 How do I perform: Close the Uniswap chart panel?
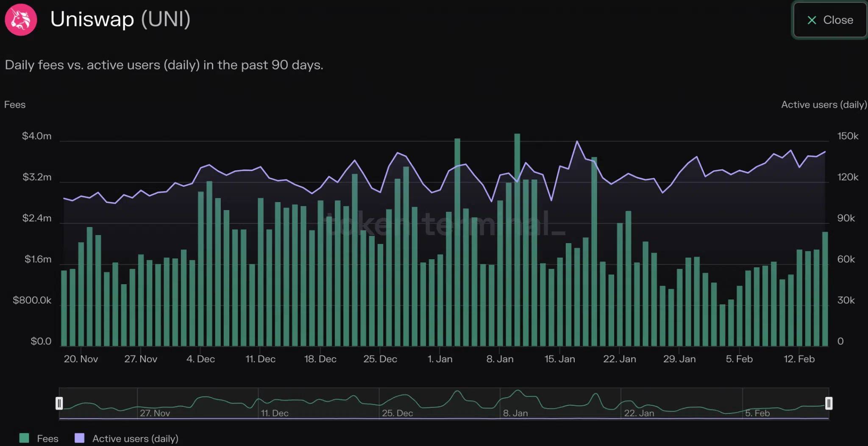(830, 20)
